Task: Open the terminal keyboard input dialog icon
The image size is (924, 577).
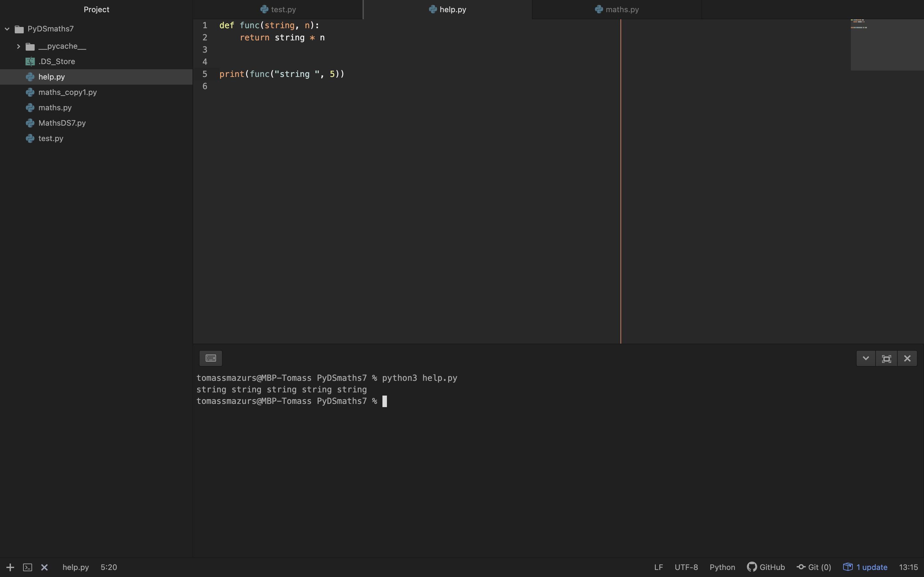Action: click(211, 358)
